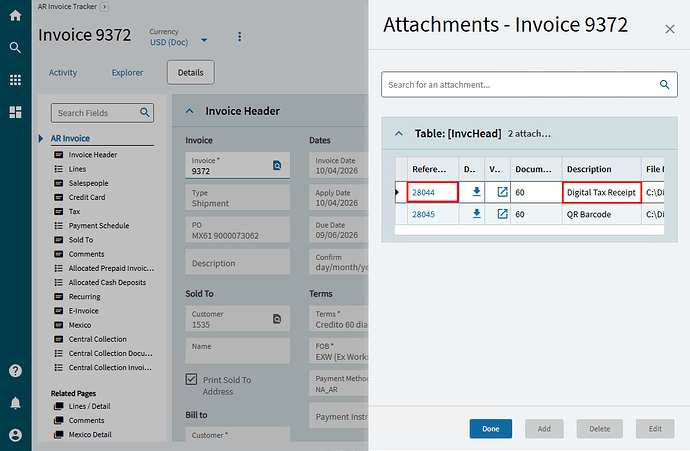Click the Edit attachment button

[x=655, y=429]
